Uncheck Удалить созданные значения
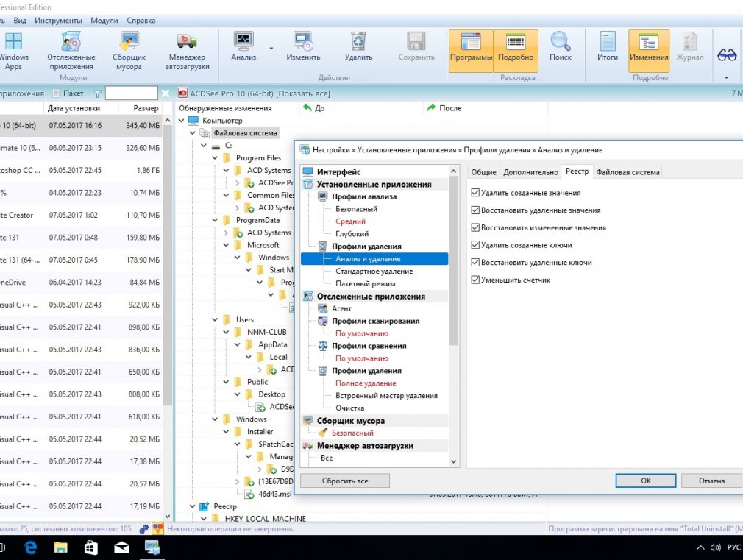This screenshot has height=560, width=743. point(475,193)
